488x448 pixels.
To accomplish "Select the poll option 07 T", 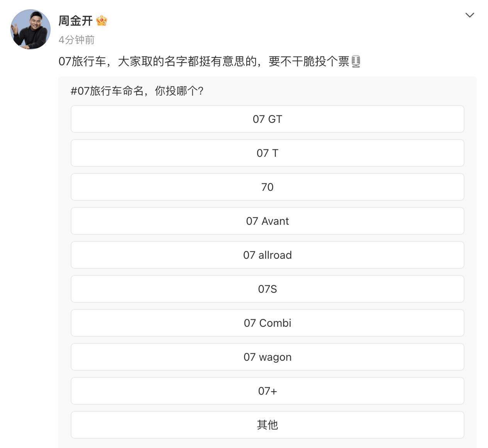I will [x=267, y=153].
